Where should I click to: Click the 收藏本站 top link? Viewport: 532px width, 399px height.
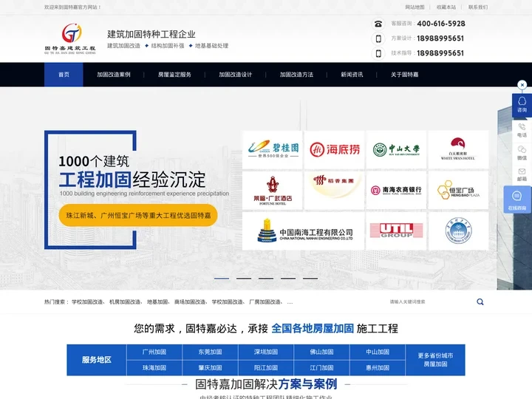tap(446, 7)
